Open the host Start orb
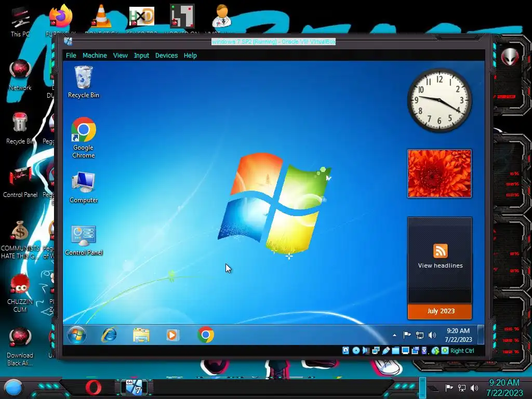532x399 pixels. point(14,388)
